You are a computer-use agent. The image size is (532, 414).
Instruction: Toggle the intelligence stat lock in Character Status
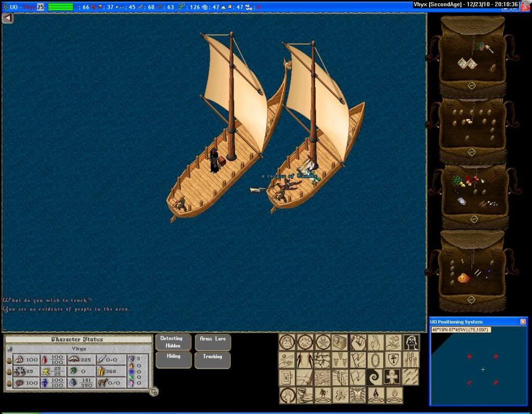coord(9,383)
